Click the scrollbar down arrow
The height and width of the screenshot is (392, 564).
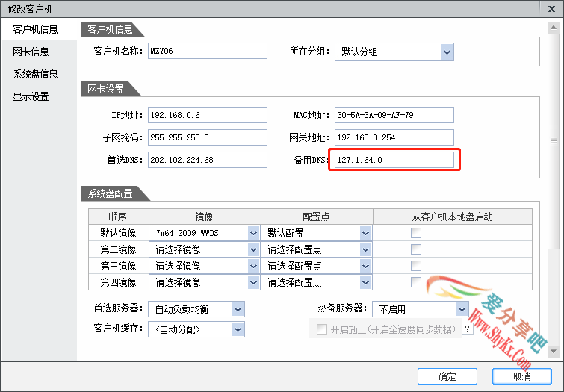tap(554, 351)
